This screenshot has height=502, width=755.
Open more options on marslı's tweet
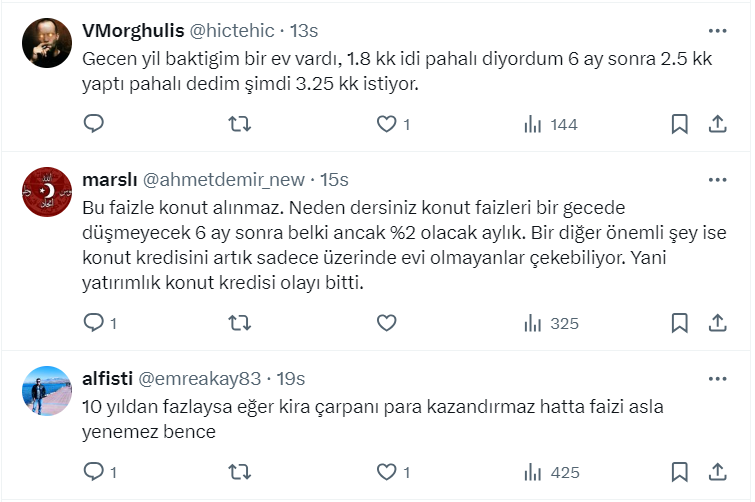(x=717, y=180)
